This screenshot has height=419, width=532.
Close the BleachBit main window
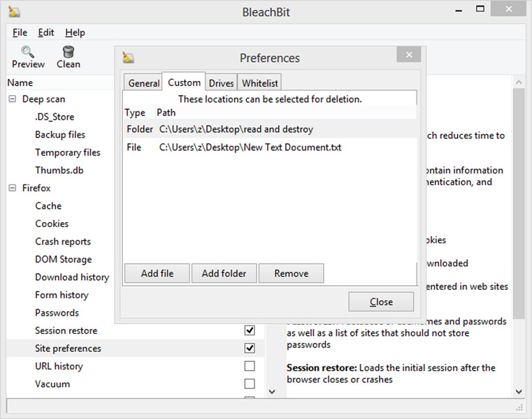point(508,9)
